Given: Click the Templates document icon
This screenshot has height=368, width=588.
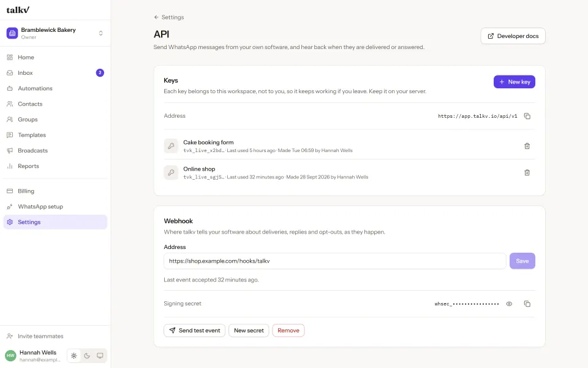Looking at the screenshot, I should [10, 135].
